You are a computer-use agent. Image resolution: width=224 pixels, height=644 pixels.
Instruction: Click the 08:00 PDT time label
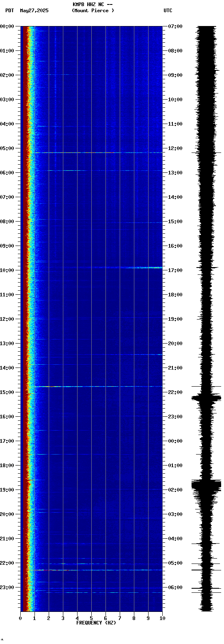pos(7,222)
